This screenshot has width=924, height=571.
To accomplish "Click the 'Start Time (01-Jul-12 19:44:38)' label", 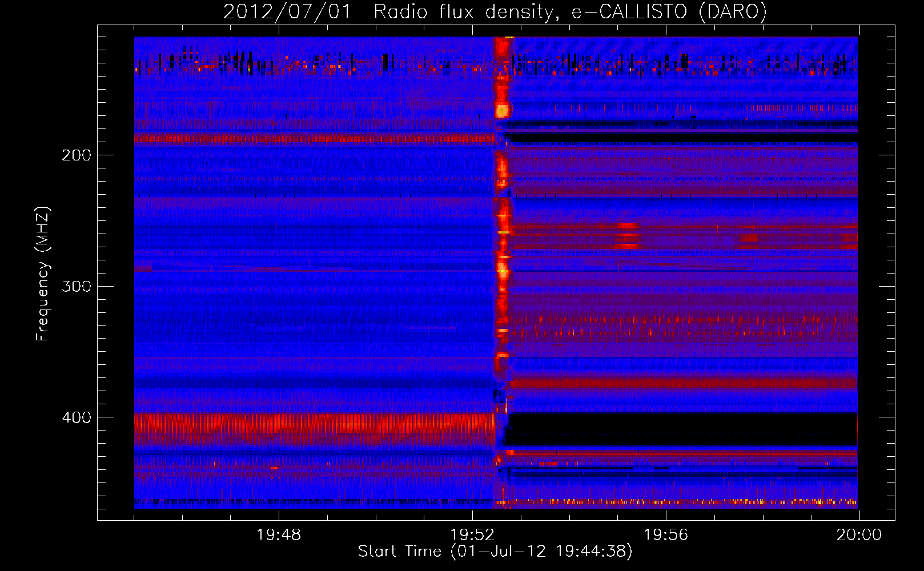I will point(495,552).
